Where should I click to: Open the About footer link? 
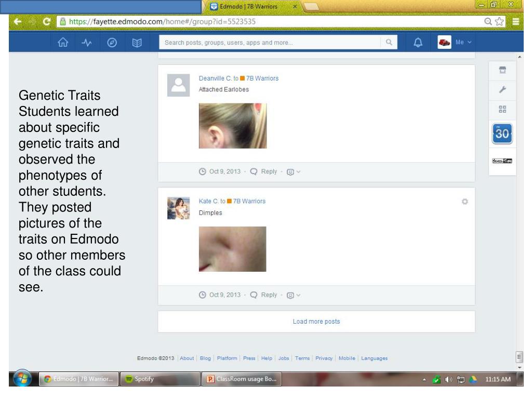tap(187, 358)
